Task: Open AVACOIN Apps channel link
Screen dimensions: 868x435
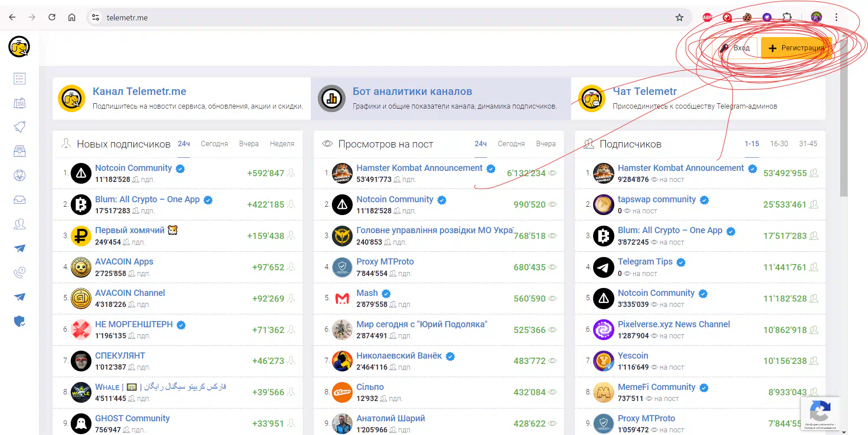Action: pos(124,261)
